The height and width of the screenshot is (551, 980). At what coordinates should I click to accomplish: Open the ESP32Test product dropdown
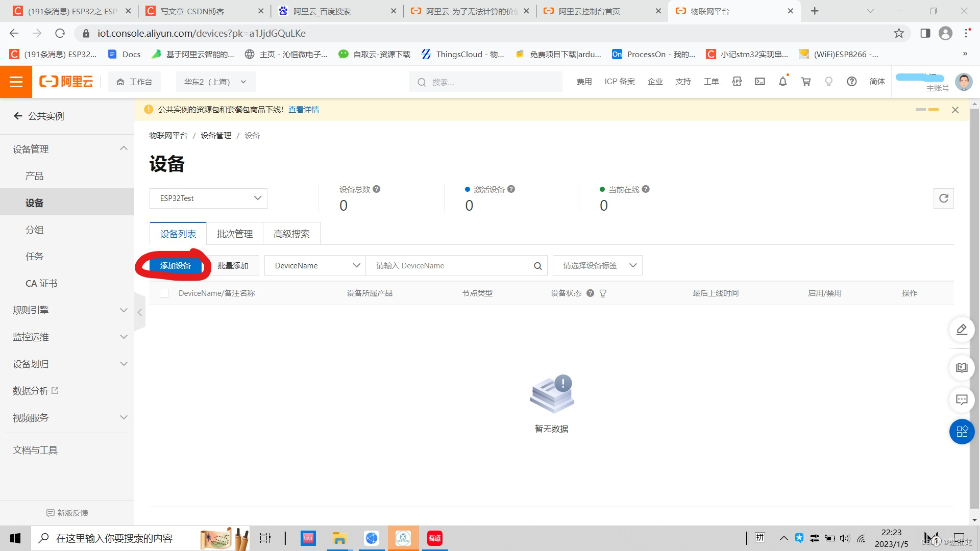(x=208, y=198)
